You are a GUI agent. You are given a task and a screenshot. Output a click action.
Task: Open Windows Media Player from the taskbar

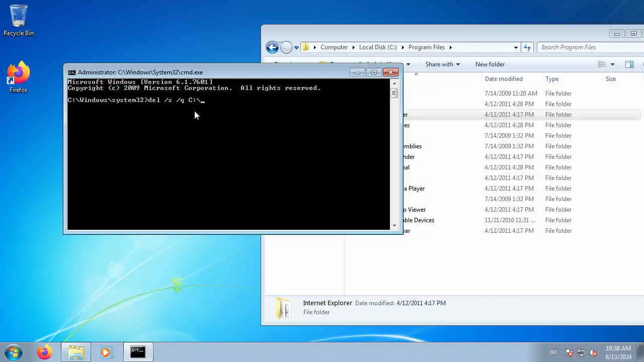pyautogui.click(x=106, y=352)
